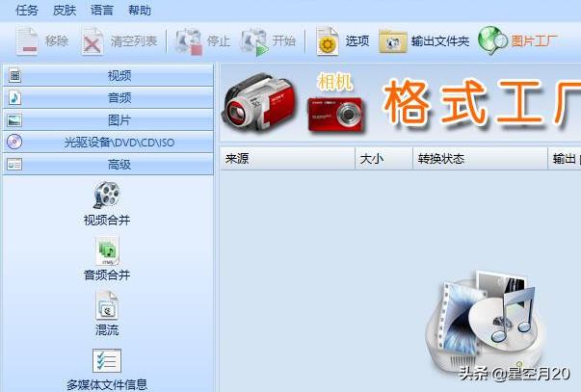This screenshot has width=581, height=392.
Task: Open the 音频合并 audio merge tool
Action: pyautogui.click(x=107, y=252)
